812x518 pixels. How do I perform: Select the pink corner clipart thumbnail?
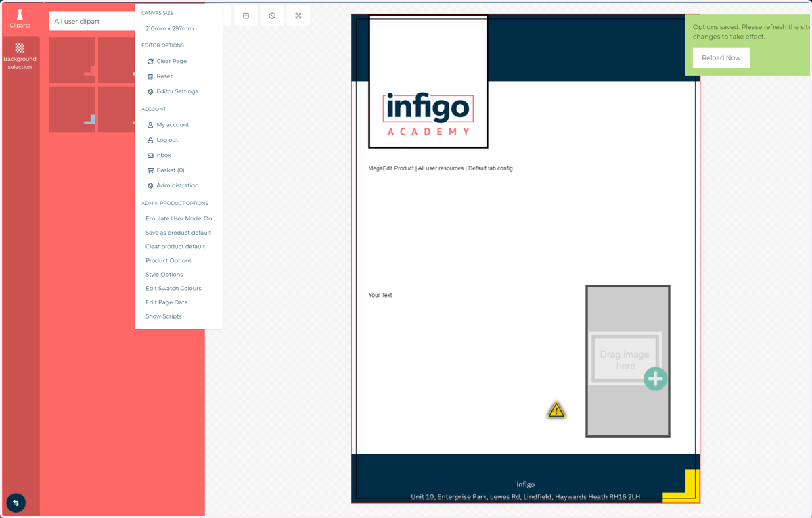pyautogui.click(x=72, y=60)
